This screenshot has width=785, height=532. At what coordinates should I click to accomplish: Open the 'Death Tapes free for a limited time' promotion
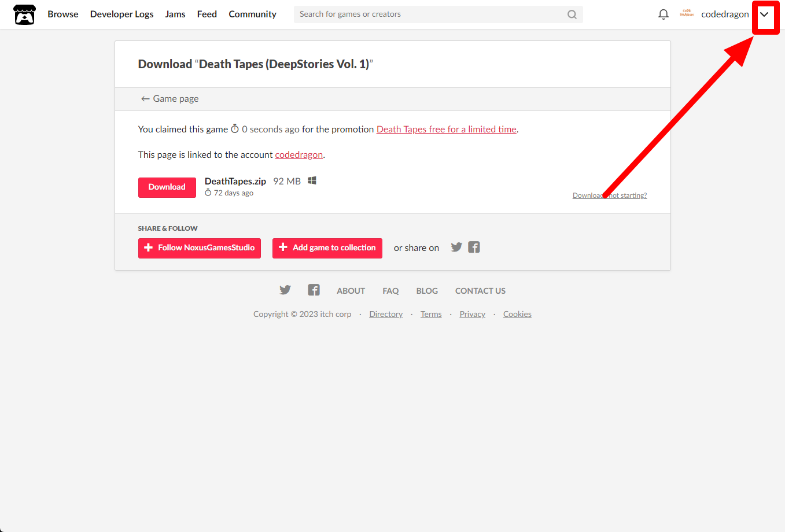447,130
